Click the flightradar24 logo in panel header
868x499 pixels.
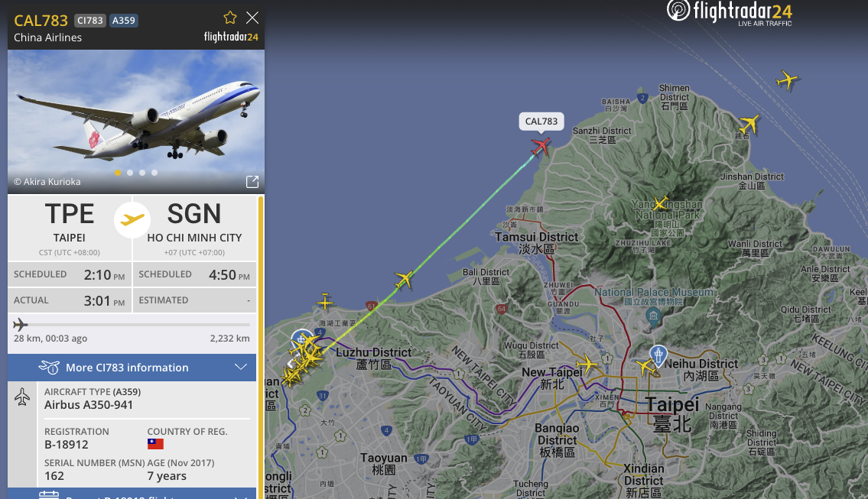[231, 37]
